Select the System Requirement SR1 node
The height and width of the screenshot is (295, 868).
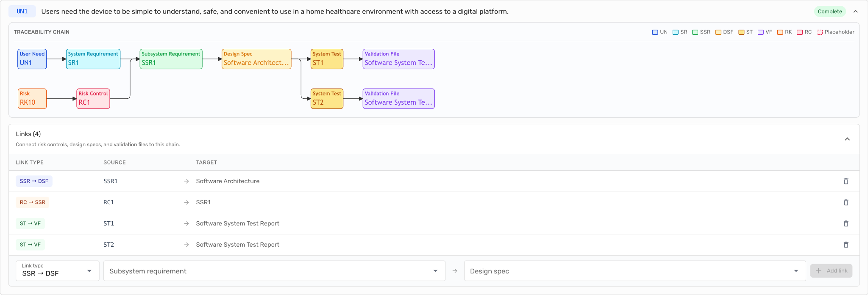[93, 59]
